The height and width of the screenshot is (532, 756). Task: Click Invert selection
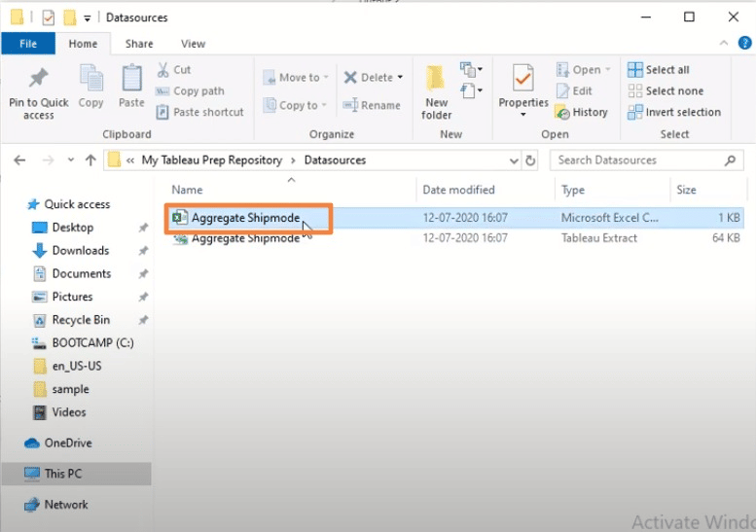[674, 112]
